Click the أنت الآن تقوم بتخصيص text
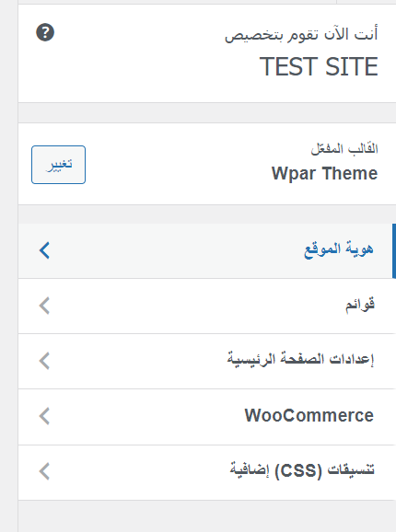396x532 pixels. coord(301,35)
